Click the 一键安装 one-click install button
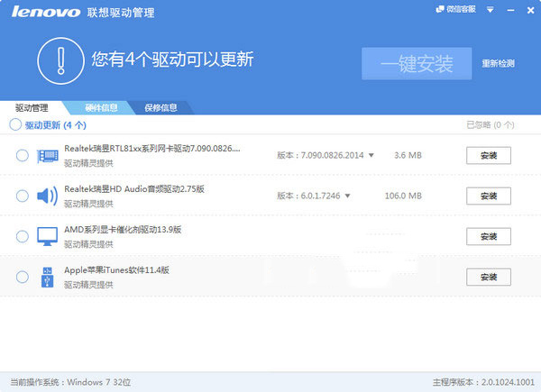This screenshot has width=541, height=392. point(417,64)
